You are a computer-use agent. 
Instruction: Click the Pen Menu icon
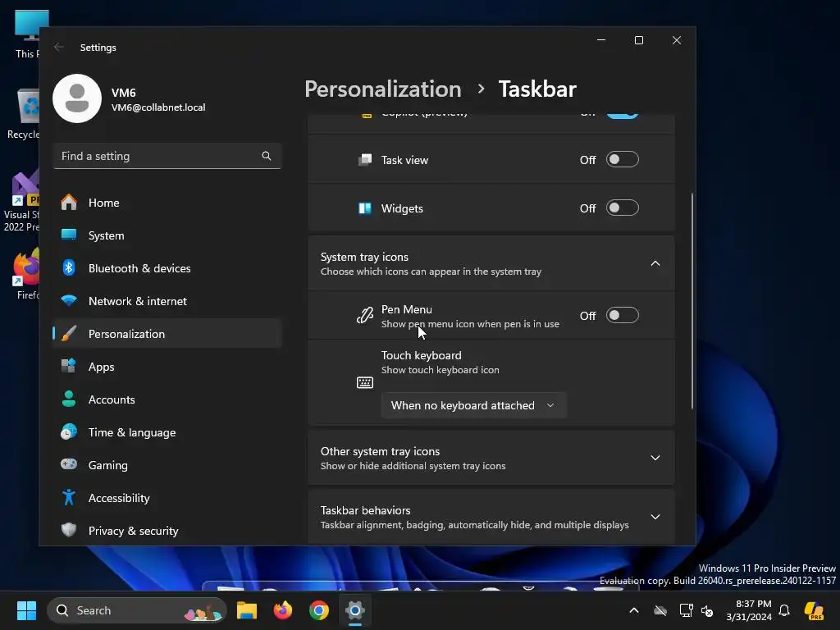click(x=365, y=316)
